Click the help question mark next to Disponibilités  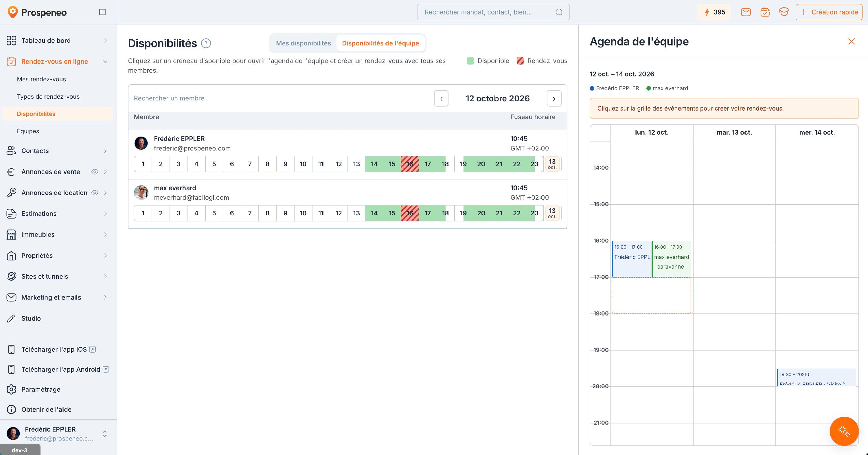tap(206, 43)
